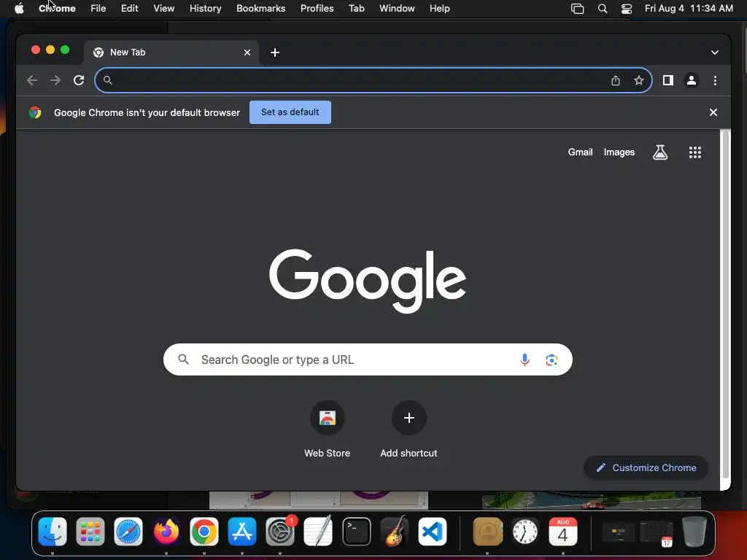Close the New Tab tab
Screen dimensions: 747x560
[x=247, y=52]
